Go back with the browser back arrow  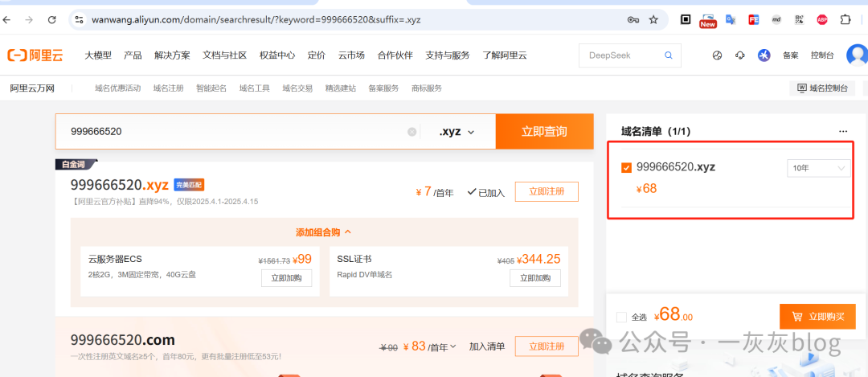coord(6,20)
